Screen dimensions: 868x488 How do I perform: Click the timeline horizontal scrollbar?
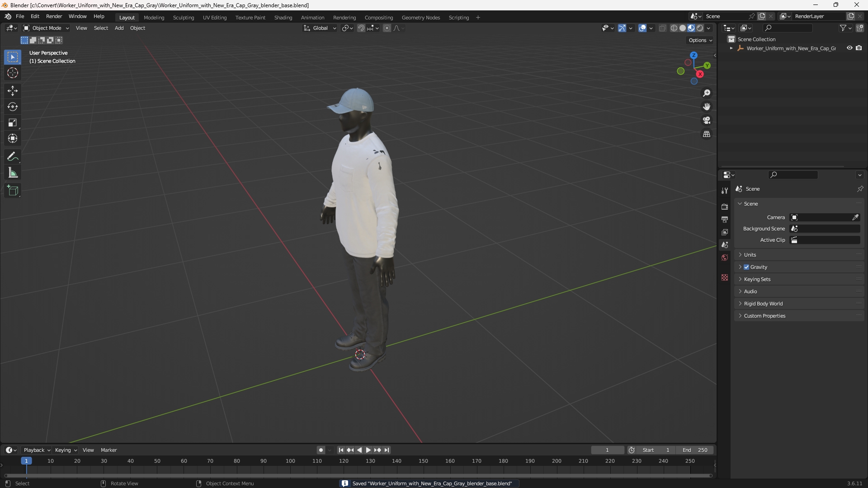click(358, 475)
